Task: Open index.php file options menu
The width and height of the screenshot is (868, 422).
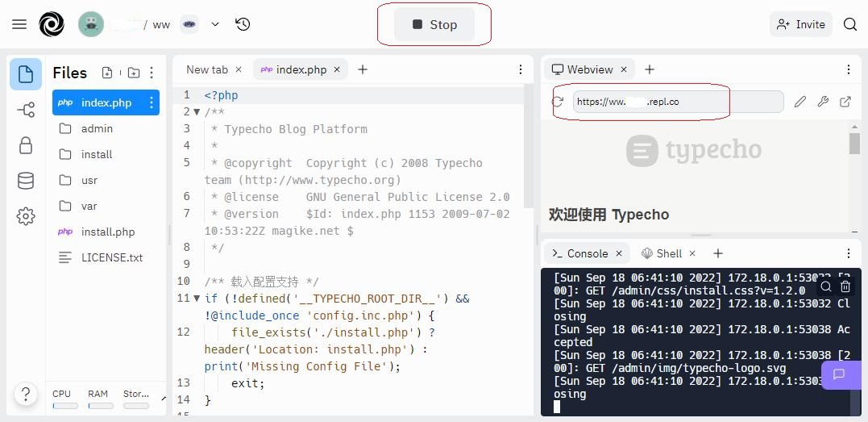Action: [152, 102]
